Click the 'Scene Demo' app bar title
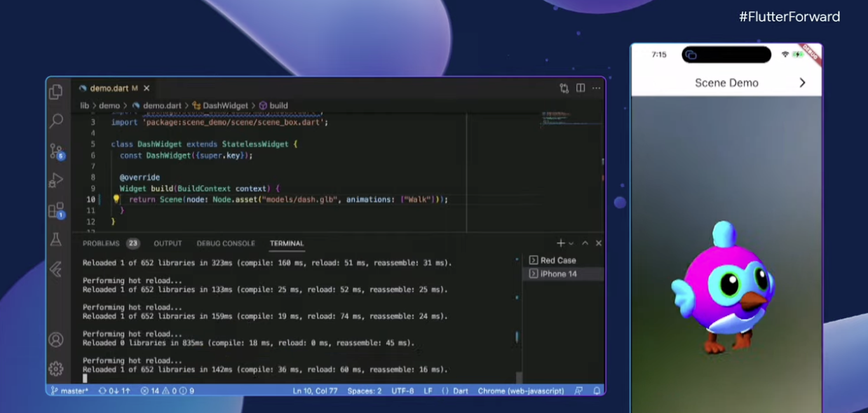Screen dimensions: 868x413 pyautogui.click(x=726, y=83)
